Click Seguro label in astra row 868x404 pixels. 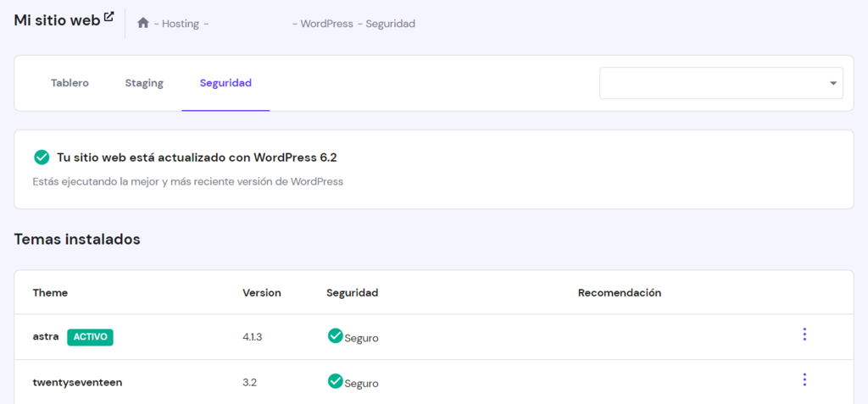pos(361,338)
